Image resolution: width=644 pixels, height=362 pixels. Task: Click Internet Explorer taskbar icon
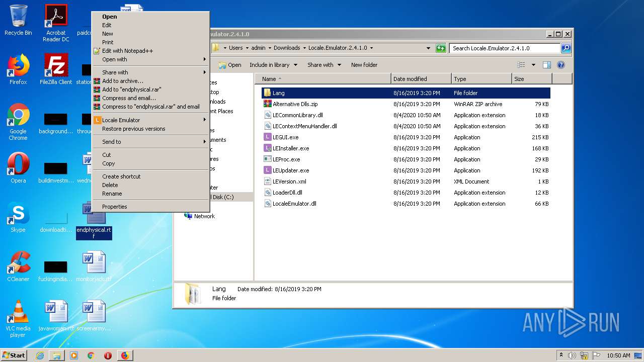pos(40,355)
